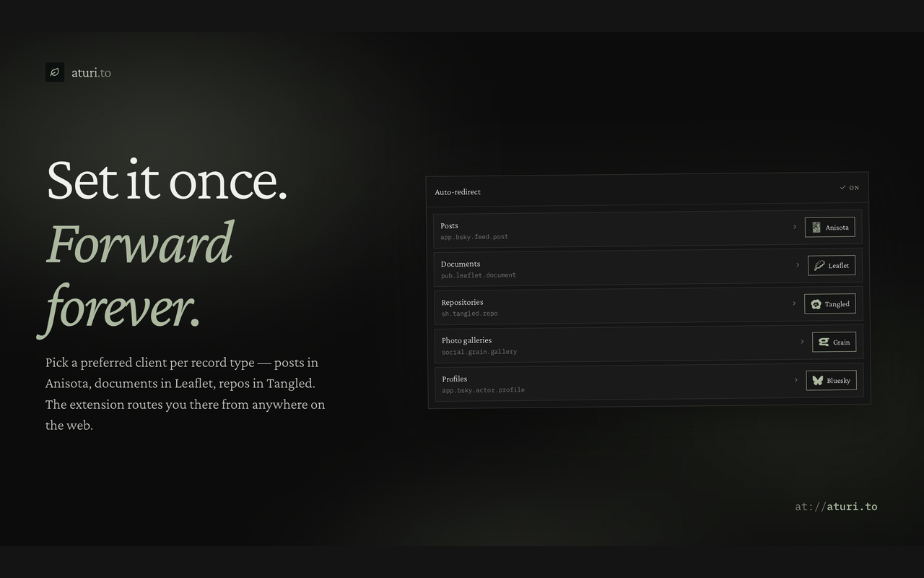Select the Documents record type label
The height and width of the screenshot is (578, 924).
461,264
